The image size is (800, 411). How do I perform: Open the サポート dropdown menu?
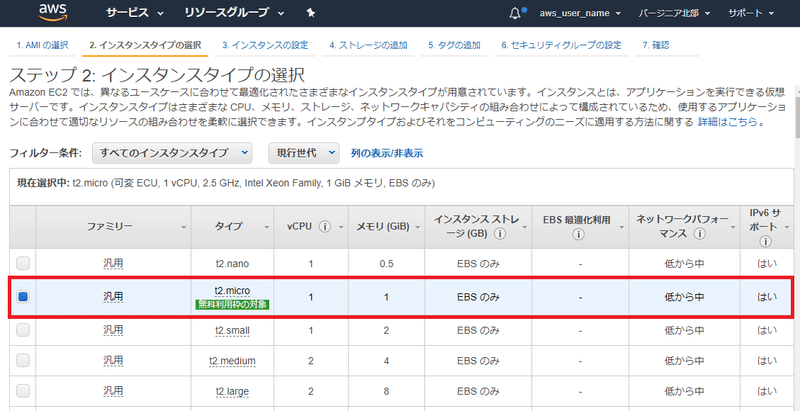click(752, 13)
